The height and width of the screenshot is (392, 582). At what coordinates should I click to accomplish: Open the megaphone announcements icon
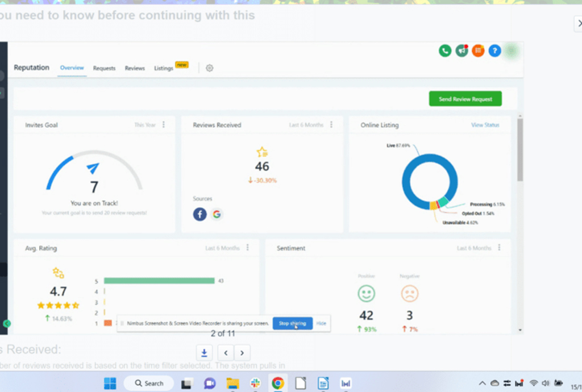462,51
